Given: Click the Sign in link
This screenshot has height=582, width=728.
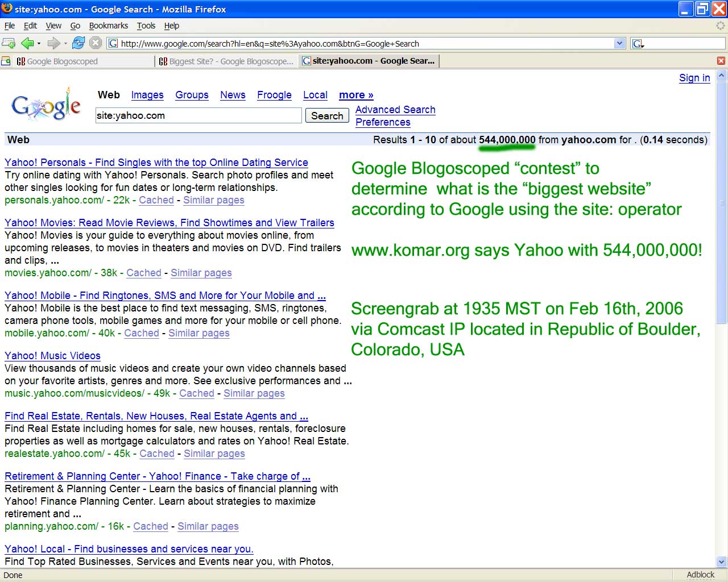Looking at the screenshot, I should click(694, 78).
